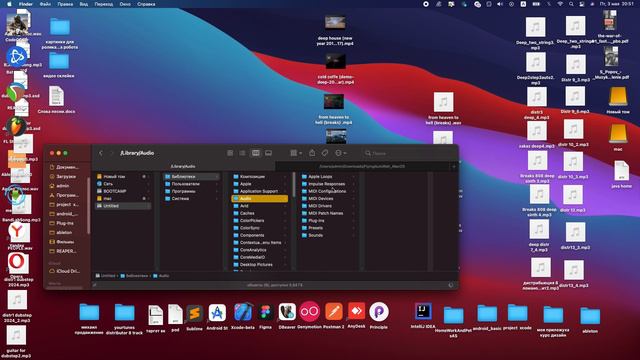640x360 pixels.
Task: Open MIDI Patch Names folder
Action: (x=328, y=213)
